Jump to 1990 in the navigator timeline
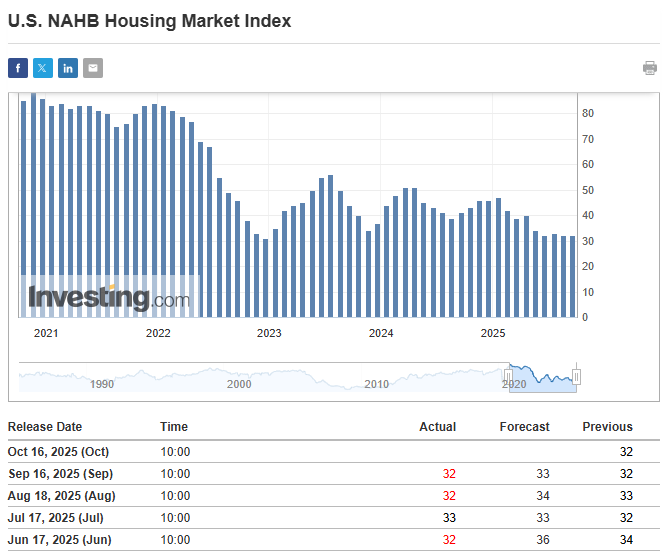Viewport: 664px width, 553px height. tap(102, 384)
